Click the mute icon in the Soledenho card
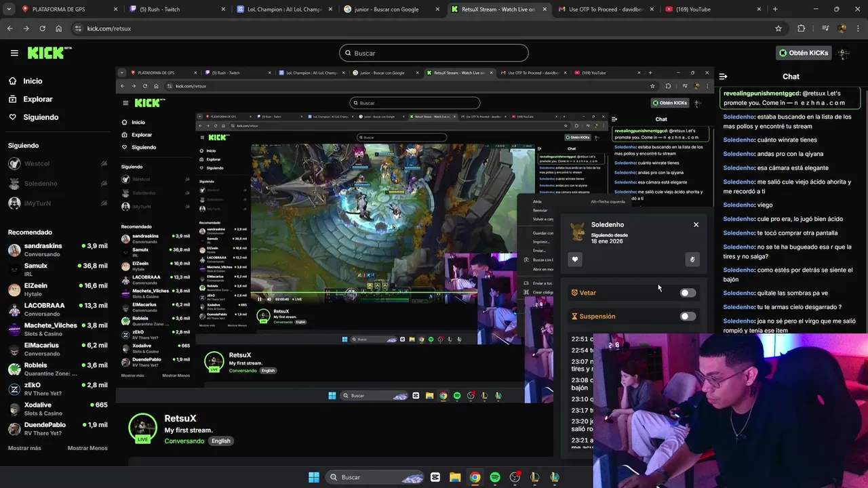The image size is (868, 488). (692, 259)
